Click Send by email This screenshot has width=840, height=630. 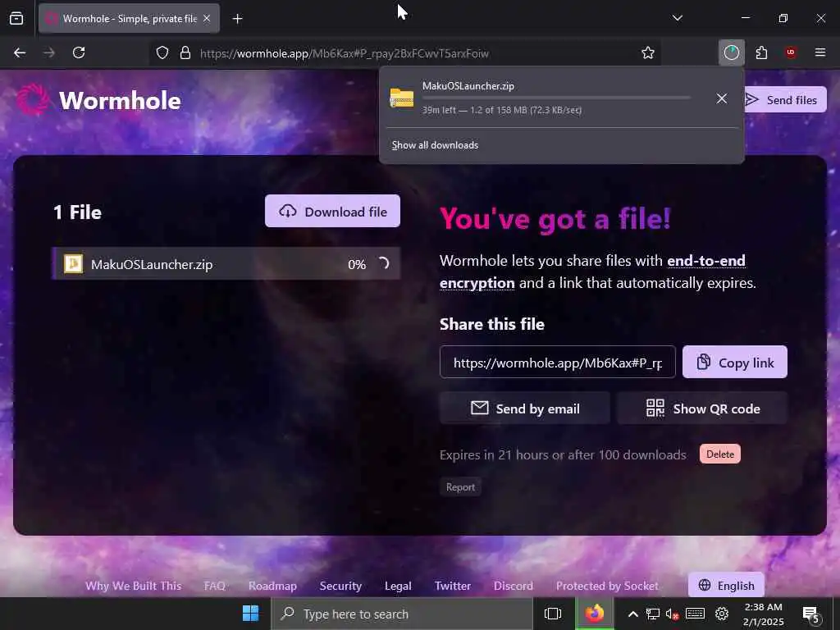pyautogui.click(x=524, y=409)
